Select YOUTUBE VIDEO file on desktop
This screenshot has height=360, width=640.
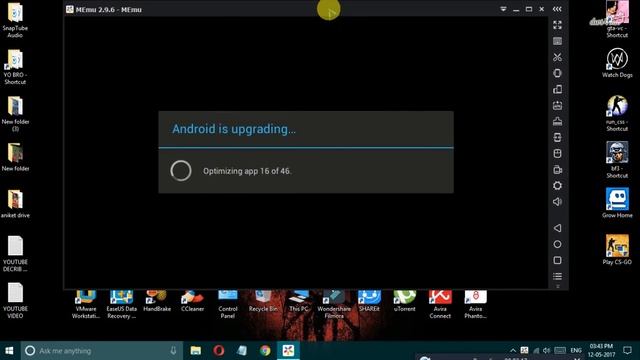tap(15, 301)
